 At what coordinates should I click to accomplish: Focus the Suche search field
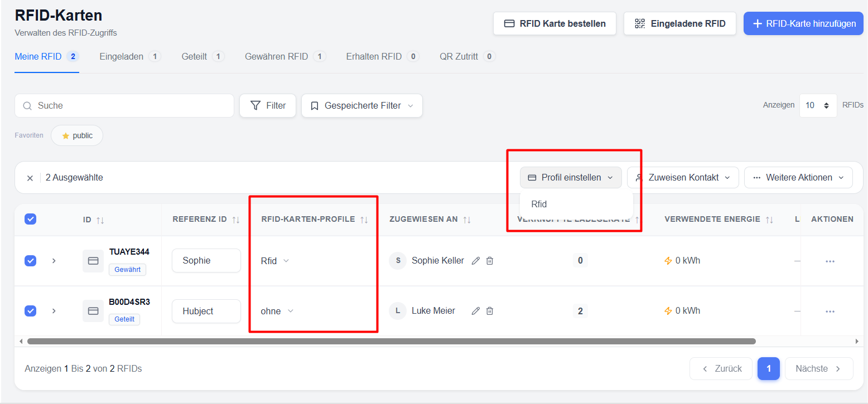pos(124,106)
